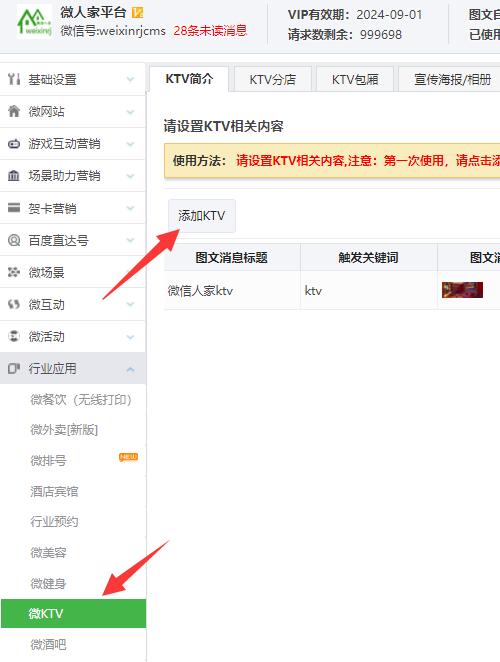Image resolution: width=500 pixels, height=662 pixels.
Task: Click the 微人家平台 title text
Action: 93,12
